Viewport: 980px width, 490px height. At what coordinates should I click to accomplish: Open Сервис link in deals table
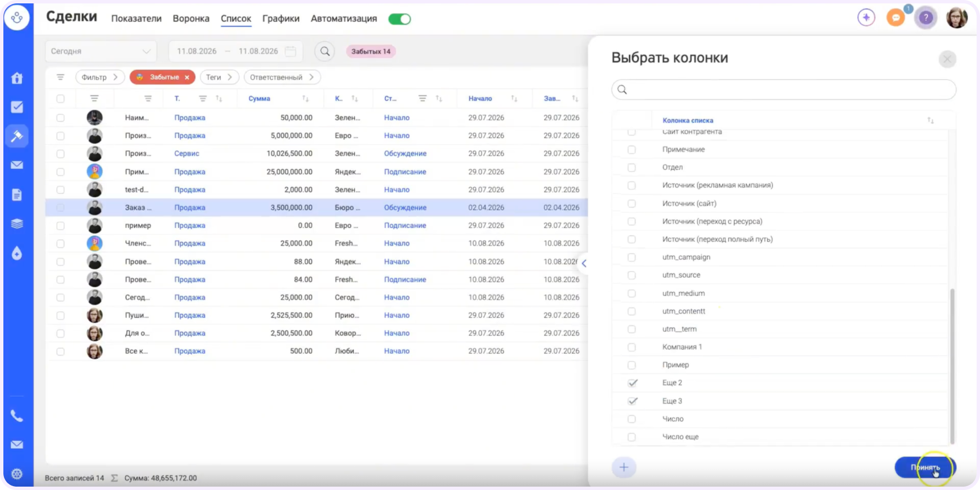[x=187, y=153]
